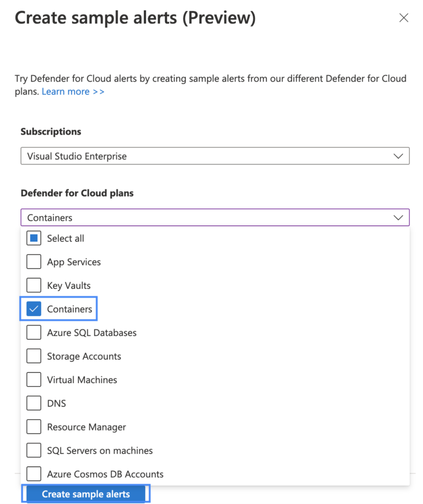The height and width of the screenshot is (504, 423).
Task: Uncheck the Containers checkbox
Action: point(34,309)
